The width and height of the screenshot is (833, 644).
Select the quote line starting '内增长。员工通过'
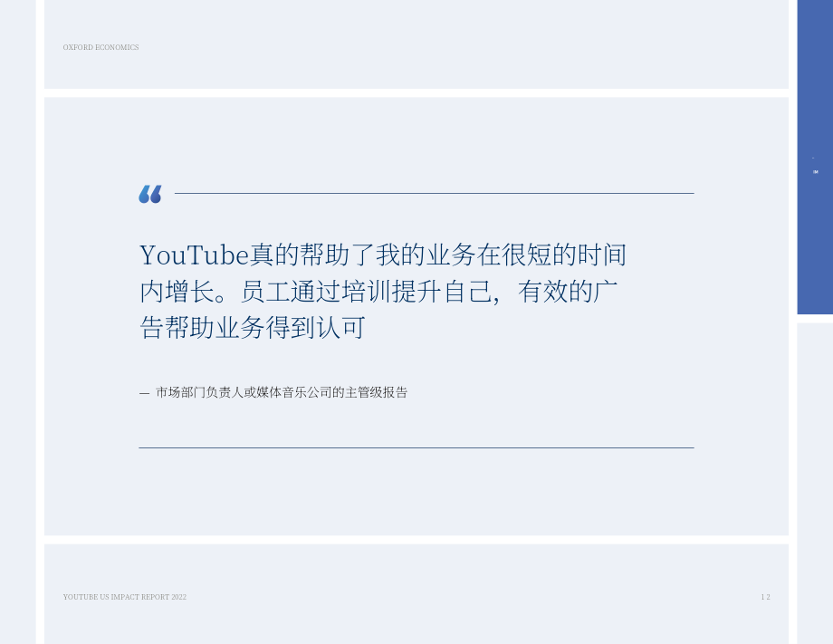[x=378, y=292]
